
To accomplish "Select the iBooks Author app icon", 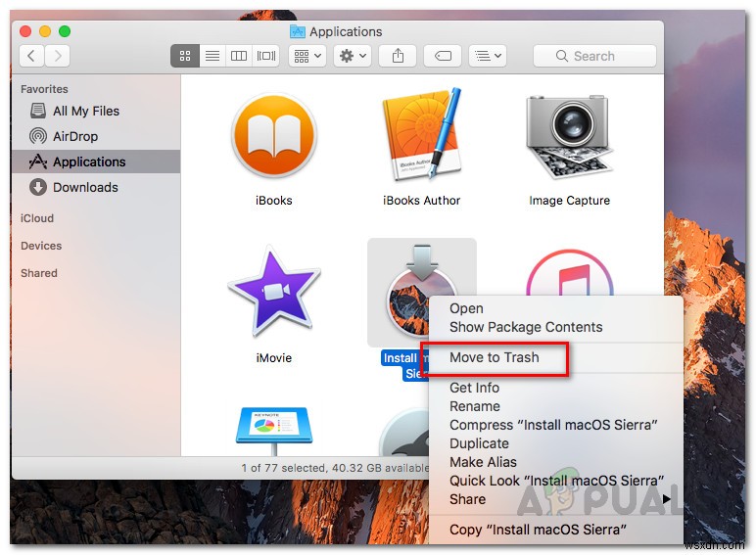I will point(422,135).
